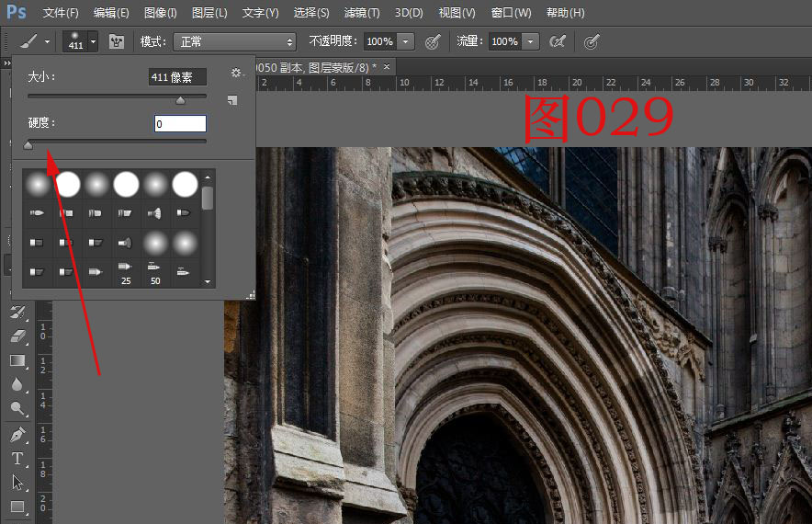Select the Blur (water drop) tool

(x=17, y=384)
